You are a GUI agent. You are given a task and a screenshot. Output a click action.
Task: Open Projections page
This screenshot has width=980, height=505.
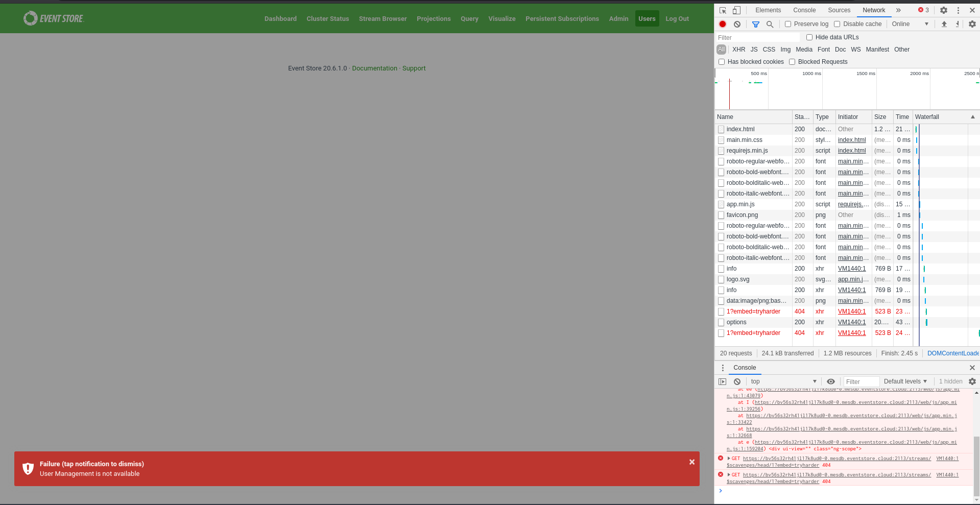click(434, 19)
